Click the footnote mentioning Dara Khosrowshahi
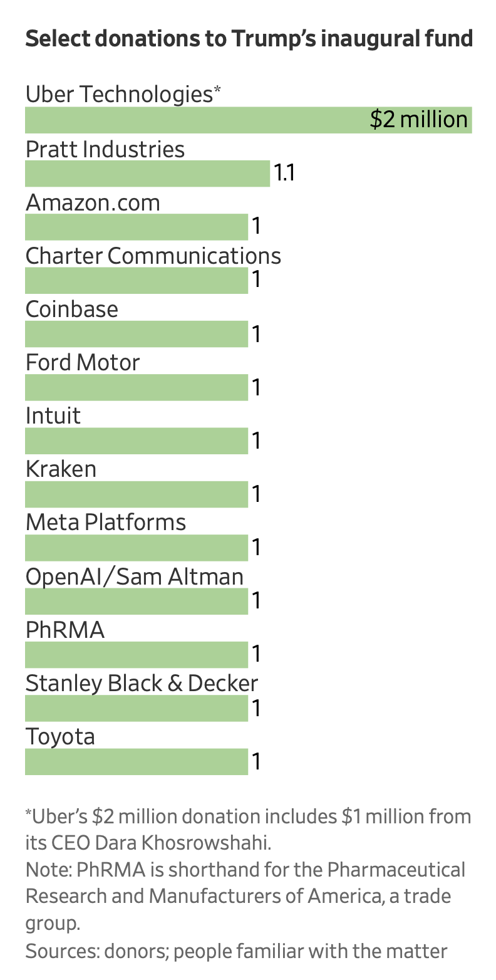 [x=248, y=830]
